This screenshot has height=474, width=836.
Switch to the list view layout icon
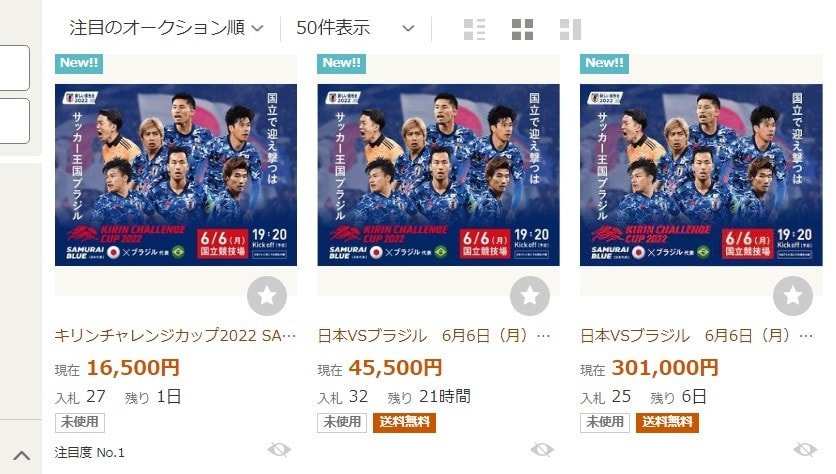coord(474,29)
